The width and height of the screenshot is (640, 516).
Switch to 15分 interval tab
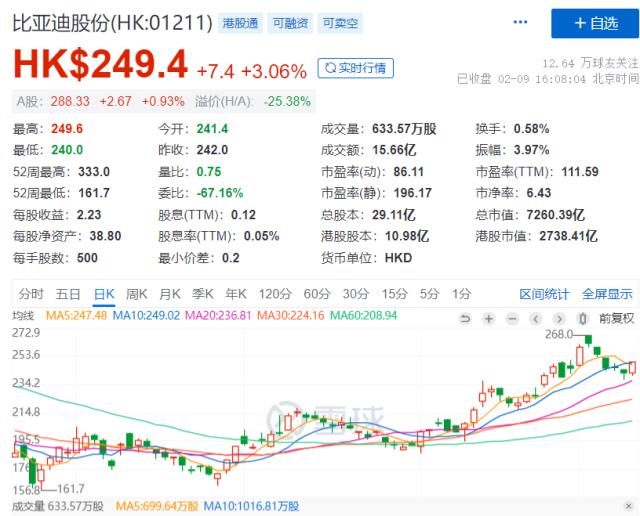394,294
